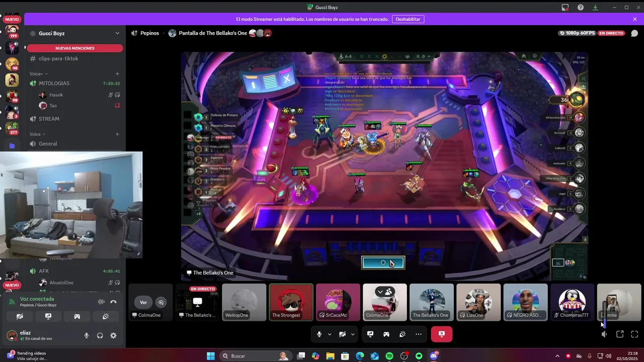Open more options ellipsis in call controls
Screen dimensions: 644x362
coord(419,334)
